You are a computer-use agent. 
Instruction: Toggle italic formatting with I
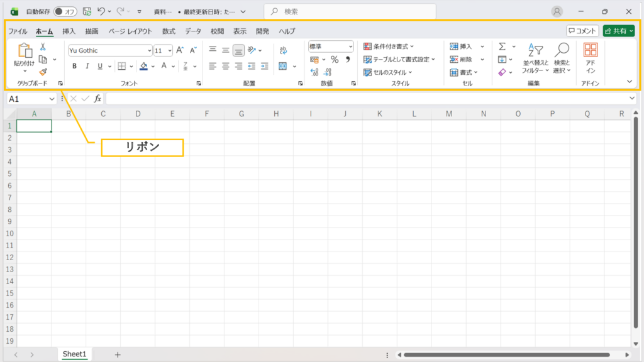click(x=87, y=66)
